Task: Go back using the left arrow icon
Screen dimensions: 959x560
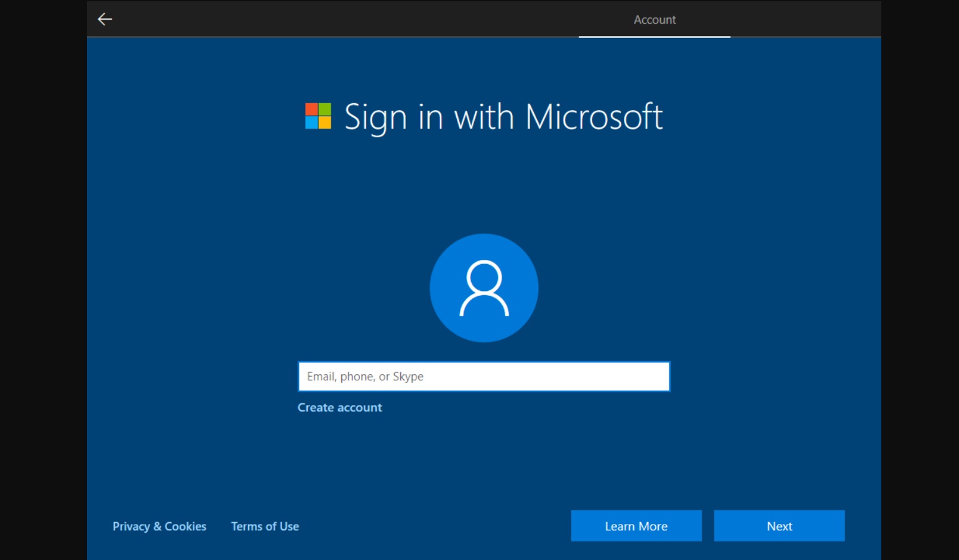Action: point(105,19)
